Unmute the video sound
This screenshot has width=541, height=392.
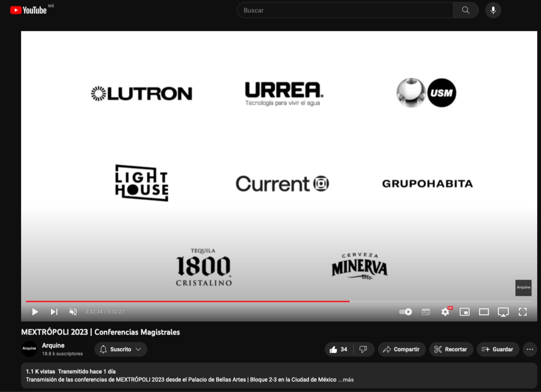coord(73,312)
